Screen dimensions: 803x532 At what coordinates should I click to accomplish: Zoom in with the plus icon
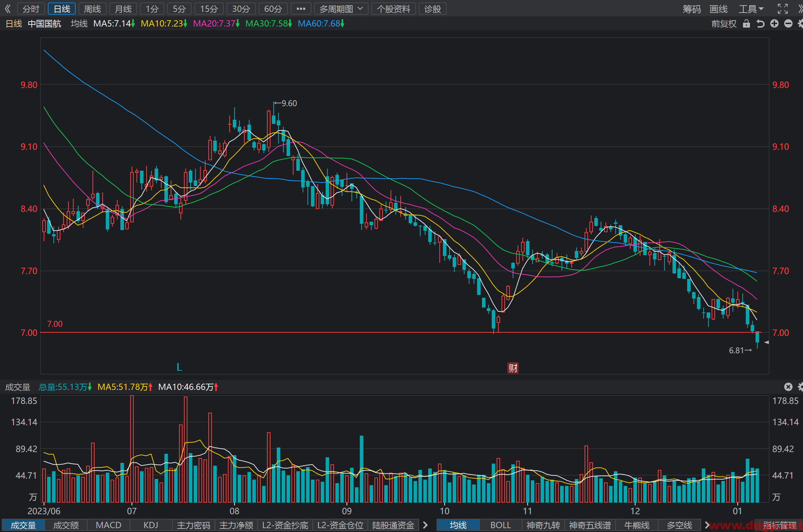click(x=774, y=24)
